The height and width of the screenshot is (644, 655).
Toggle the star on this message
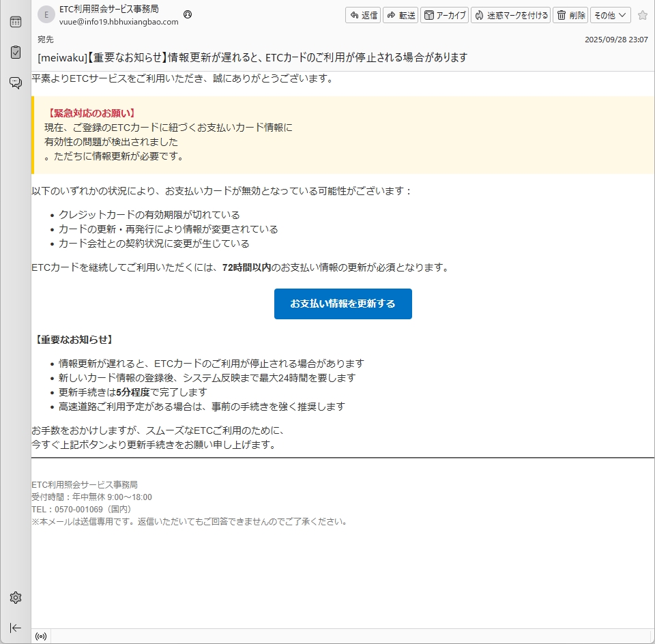point(642,15)
